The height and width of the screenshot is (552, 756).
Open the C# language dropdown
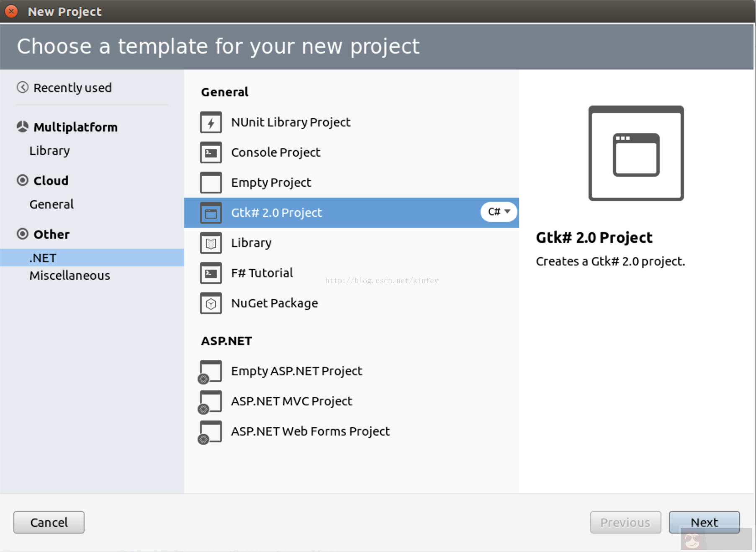pyautogui.click(x=499, y=212)
